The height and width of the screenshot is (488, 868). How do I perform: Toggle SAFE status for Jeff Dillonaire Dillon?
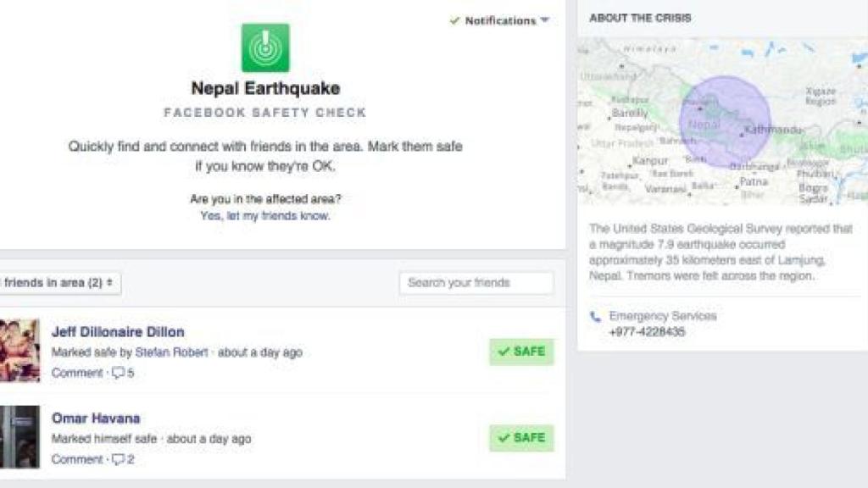[521, 352]
